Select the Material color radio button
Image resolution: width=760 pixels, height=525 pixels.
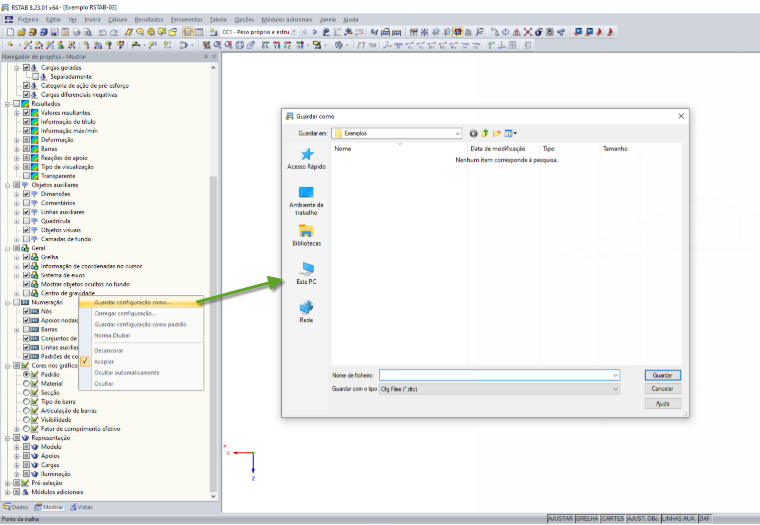[x=27, y=383]
